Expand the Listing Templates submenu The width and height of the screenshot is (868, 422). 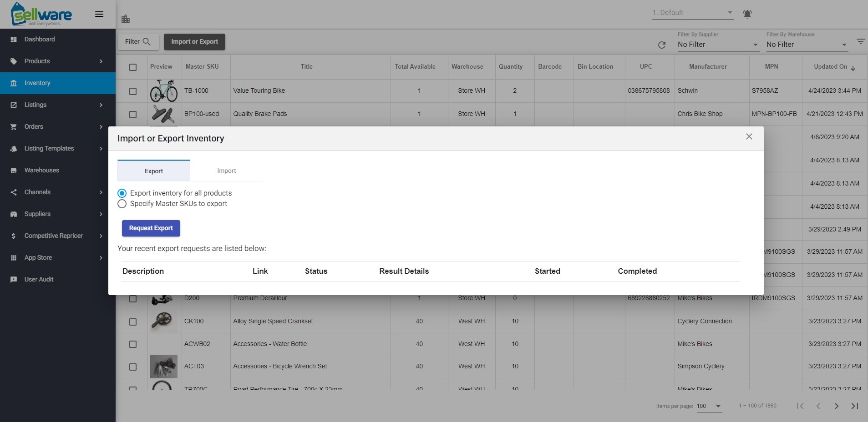coord(57,149)
